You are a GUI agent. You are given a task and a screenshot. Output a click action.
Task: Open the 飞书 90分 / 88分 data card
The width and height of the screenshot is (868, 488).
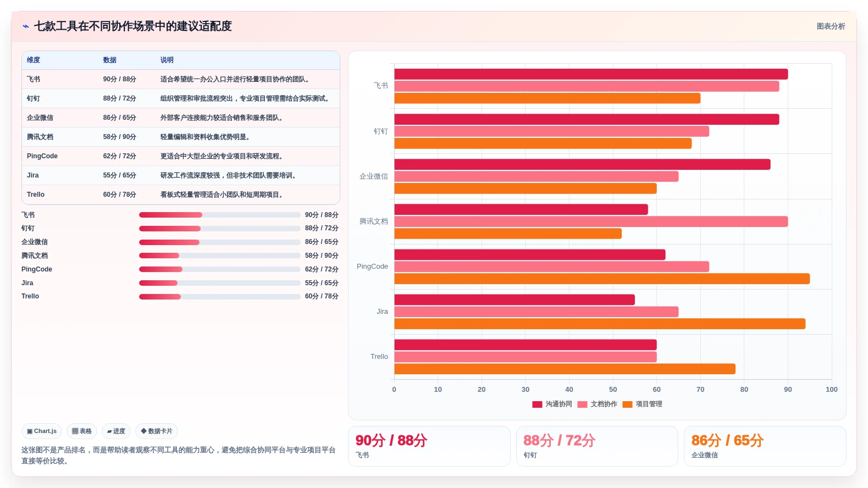[429, 446]
